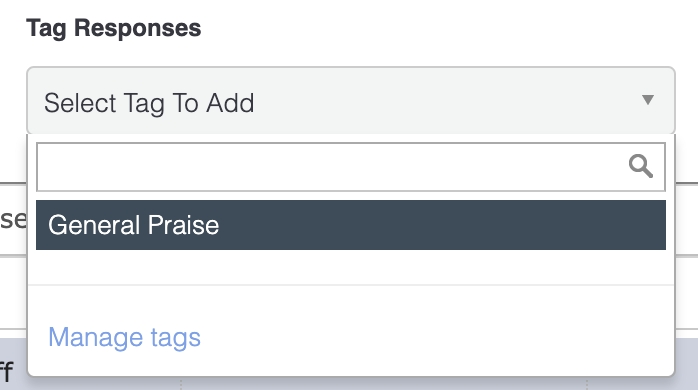
Task: Select the General Praise tag option
Action: click(x=351, y=225)
